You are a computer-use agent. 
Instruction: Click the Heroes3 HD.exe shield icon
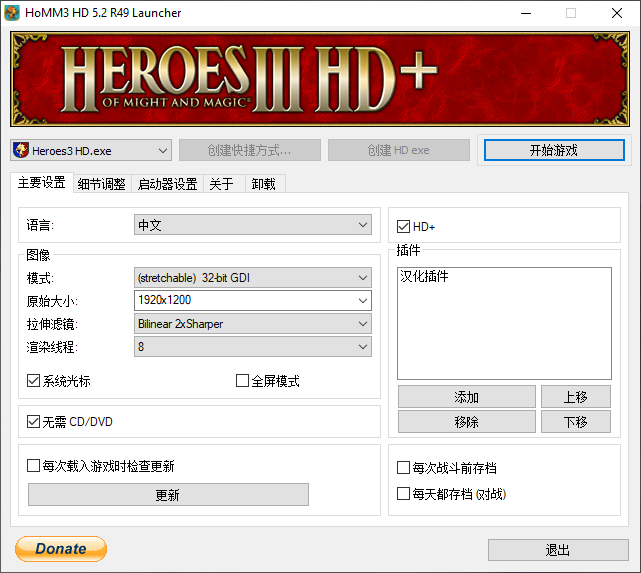click(20, 150)
